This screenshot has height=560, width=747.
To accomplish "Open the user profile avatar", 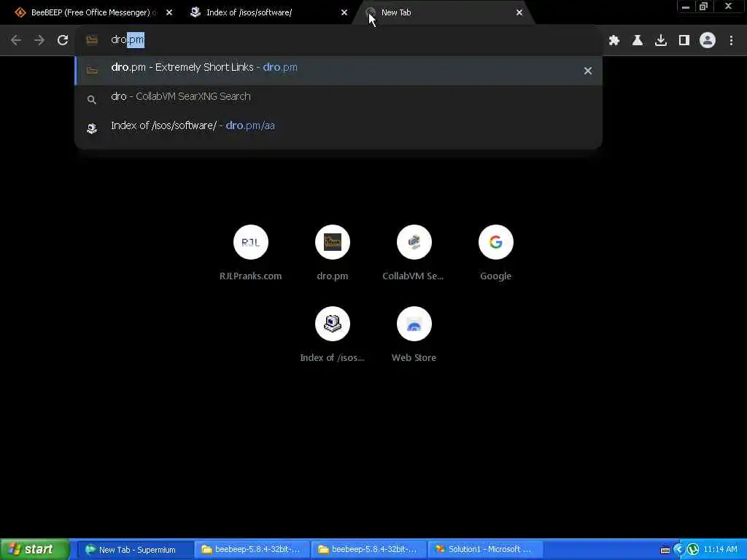I will 708,40.
